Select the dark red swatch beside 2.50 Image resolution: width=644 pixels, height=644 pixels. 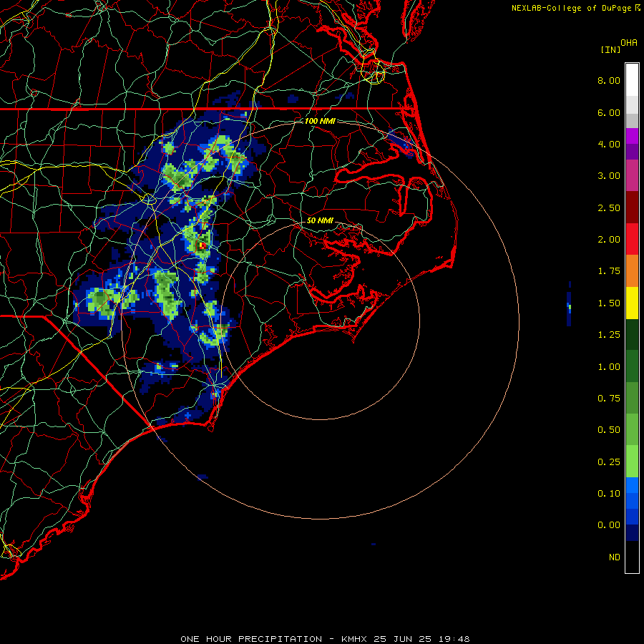(x=632, y=208)
